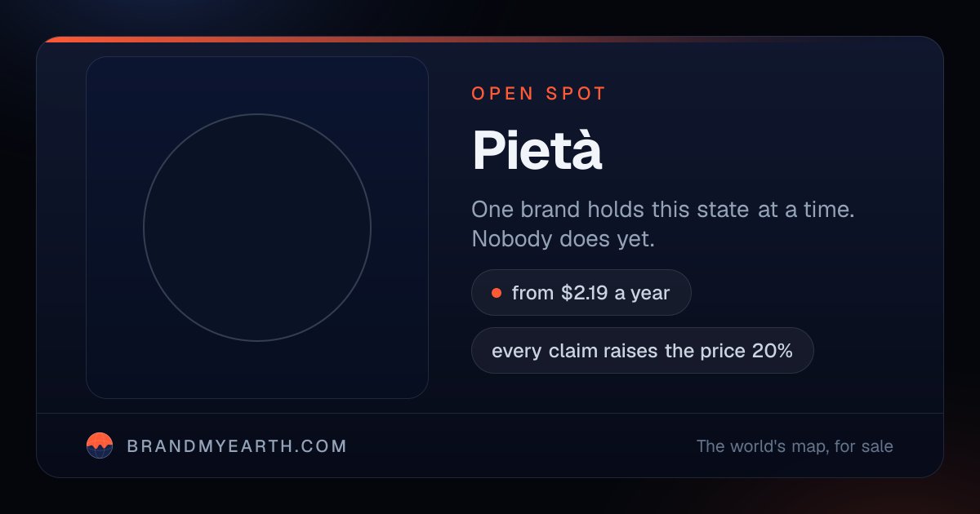
Task: Click the words 'at a time.' in the description
Action: [806, 209]
